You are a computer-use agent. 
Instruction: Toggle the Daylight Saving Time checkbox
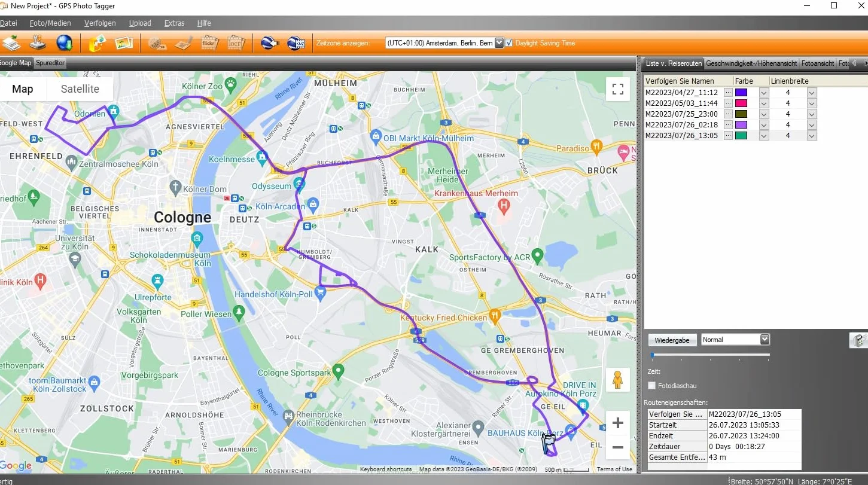click(509, 43)
